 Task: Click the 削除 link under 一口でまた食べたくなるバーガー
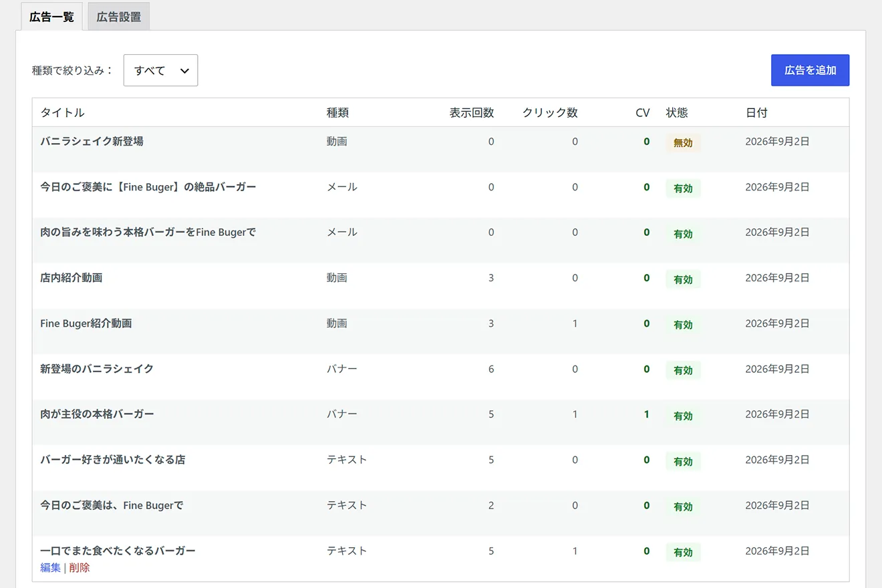pos(79,568)
